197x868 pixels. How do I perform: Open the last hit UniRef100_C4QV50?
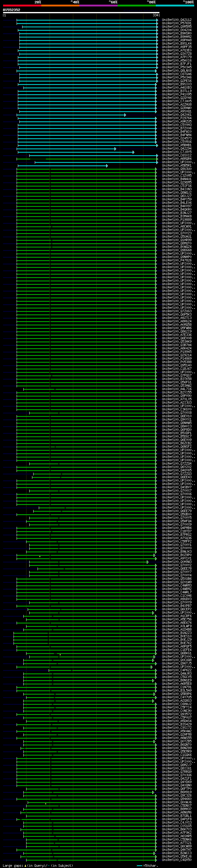pos(176,860)
